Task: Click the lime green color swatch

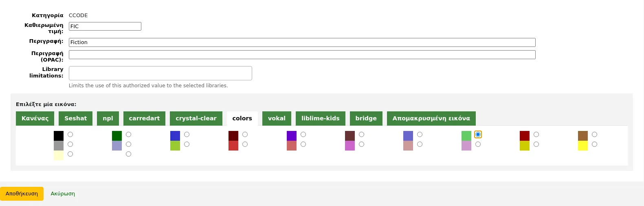Action: coord(175,146)
